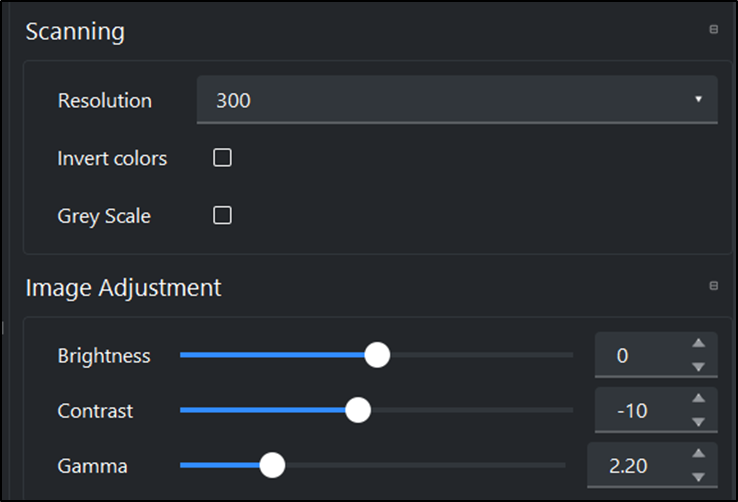This screenshot has height=502, width=738.
Task: Open the Resolution dropdown
Action: [456, 100]
